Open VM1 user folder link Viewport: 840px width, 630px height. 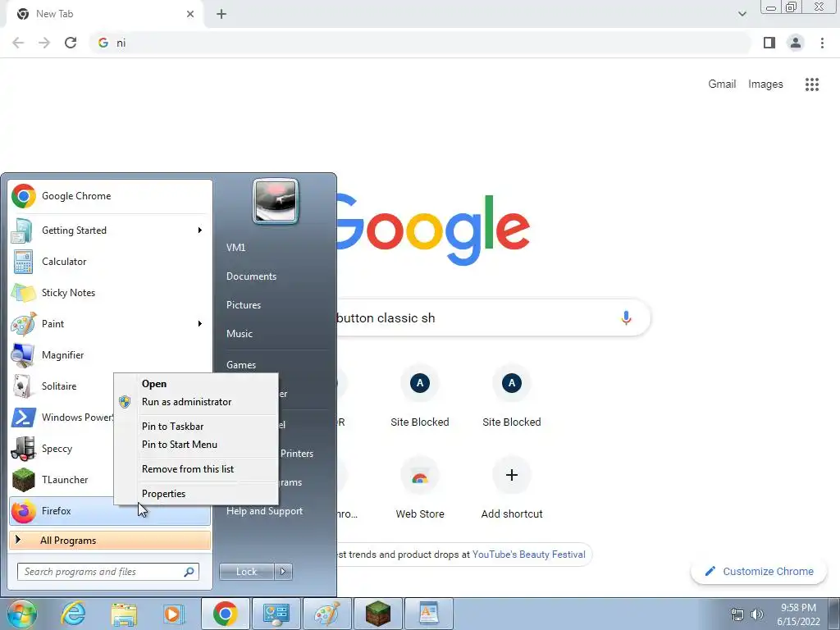[235, 248]
